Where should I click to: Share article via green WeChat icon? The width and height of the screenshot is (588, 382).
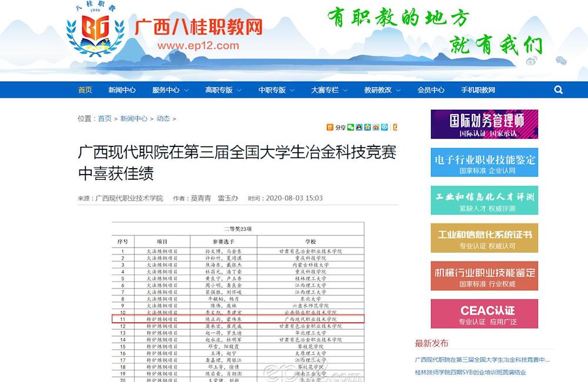pyautogui.click(x=351, y=127)
